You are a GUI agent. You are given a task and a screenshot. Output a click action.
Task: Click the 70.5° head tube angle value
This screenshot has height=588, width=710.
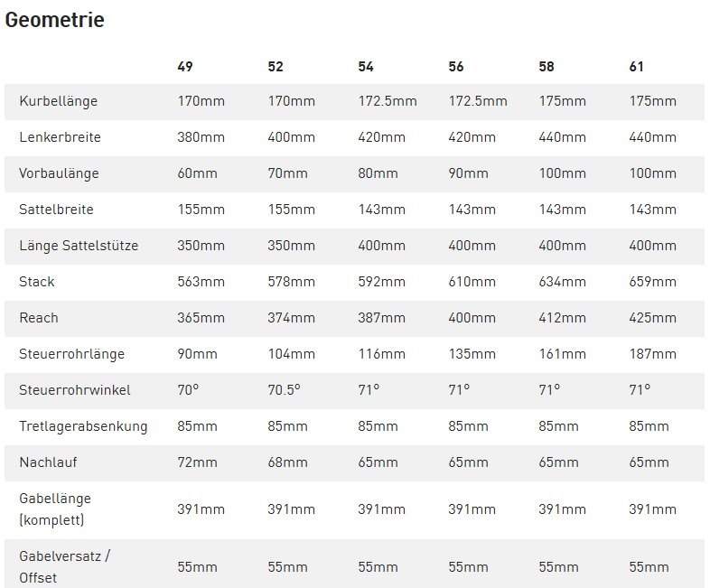284,389
